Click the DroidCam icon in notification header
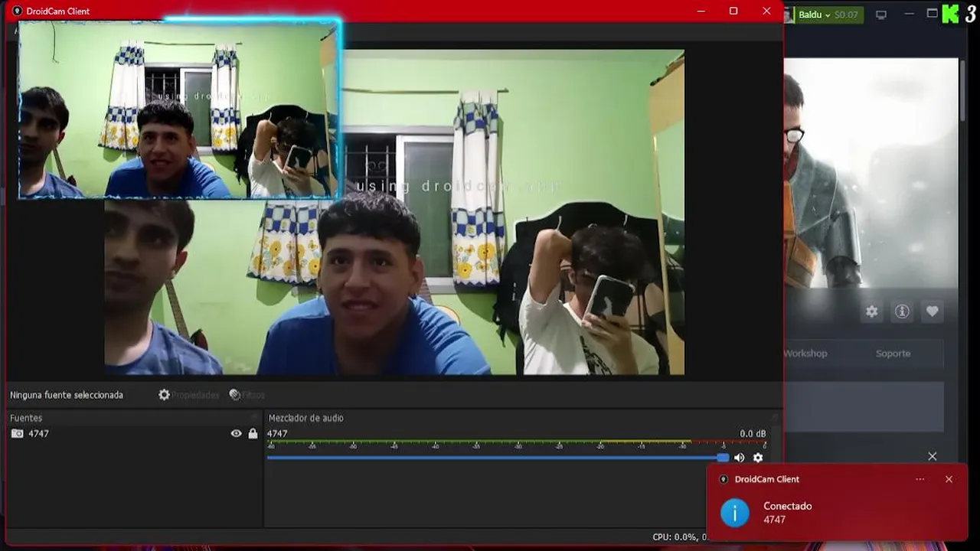This screenshot has width=980, height=551. click(724, 479)
